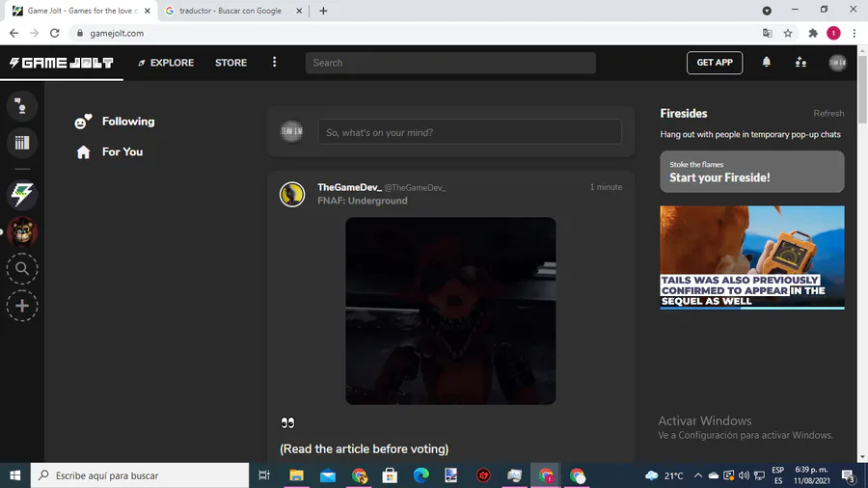Screen dimensions: 868x488
Task: Open Microsoft Store from taskbar
Action: tap(390, 475)
